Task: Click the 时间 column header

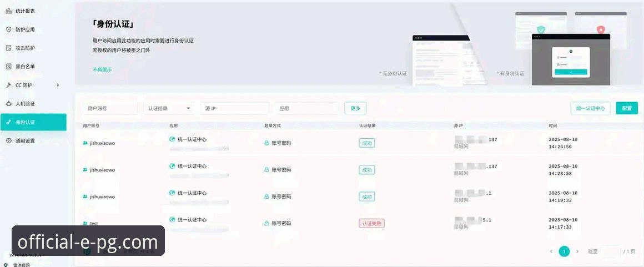Action: click(x=553, y=125)
